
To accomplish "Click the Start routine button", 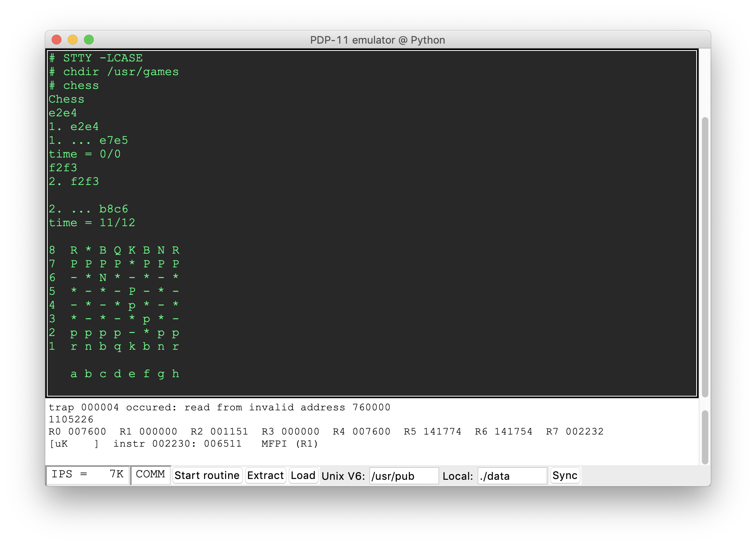I will click(207, 475).
